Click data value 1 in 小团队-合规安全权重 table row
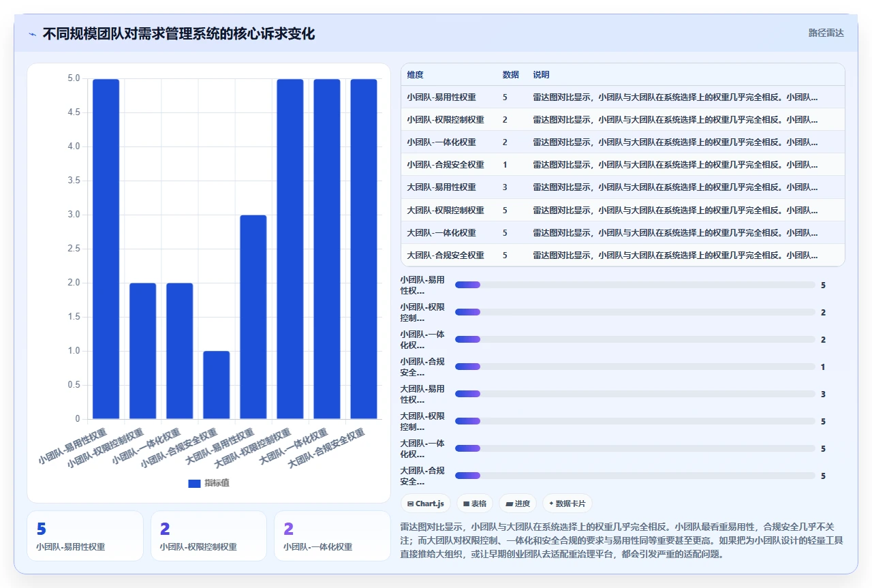This screenshot has height=588, width=872. point(505,164)
